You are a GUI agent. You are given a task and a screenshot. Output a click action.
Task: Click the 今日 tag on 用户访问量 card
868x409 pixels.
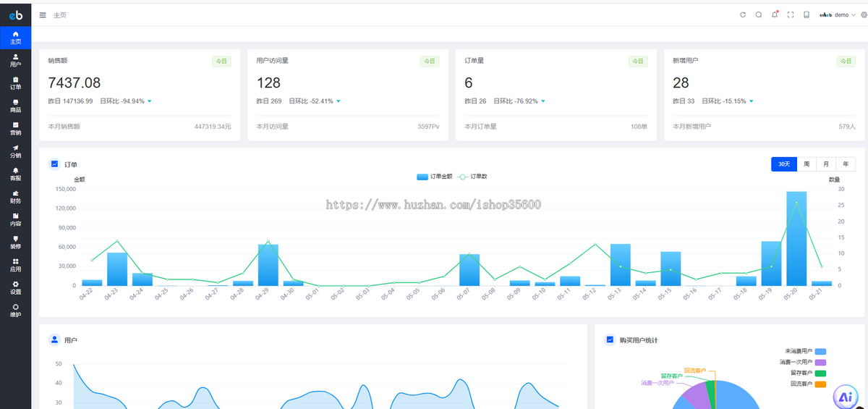pyautogui.click(x=430, y=62)
